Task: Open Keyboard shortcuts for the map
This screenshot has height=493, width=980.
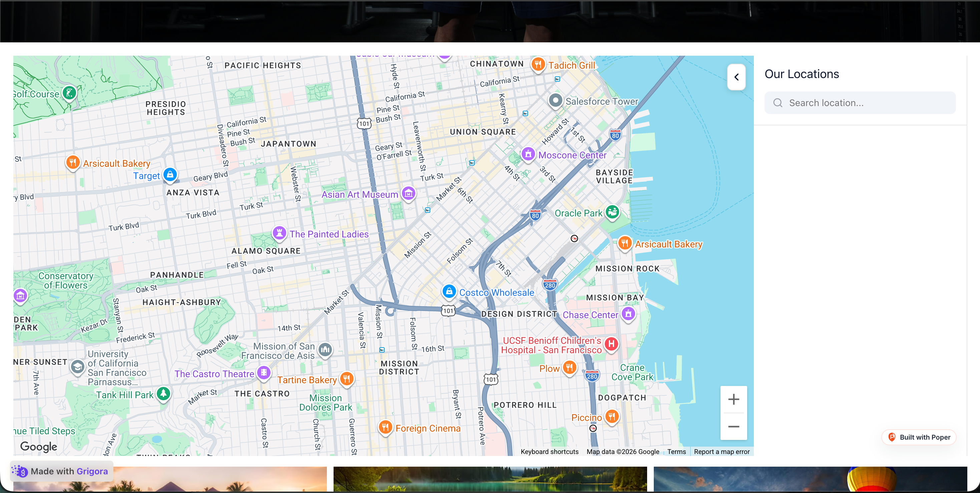Action: [x=549, y=452]
